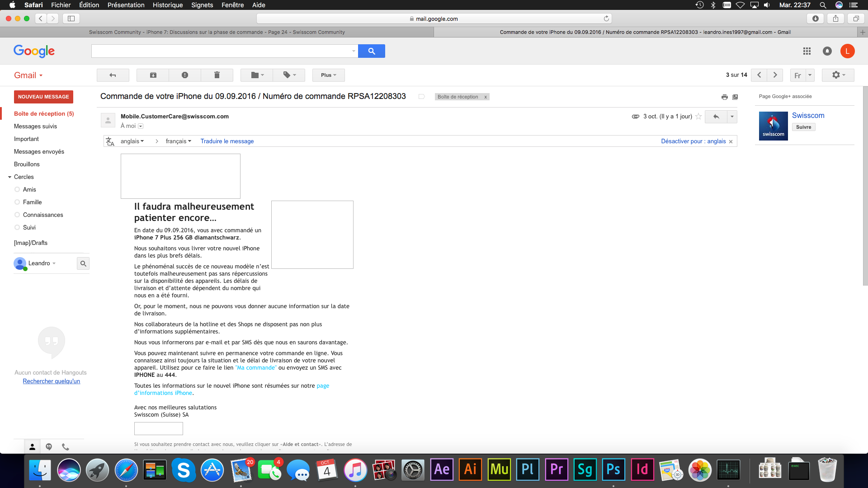Follow the Swisscom Google+ page
The image size is (868, 488).
point(804,127)
